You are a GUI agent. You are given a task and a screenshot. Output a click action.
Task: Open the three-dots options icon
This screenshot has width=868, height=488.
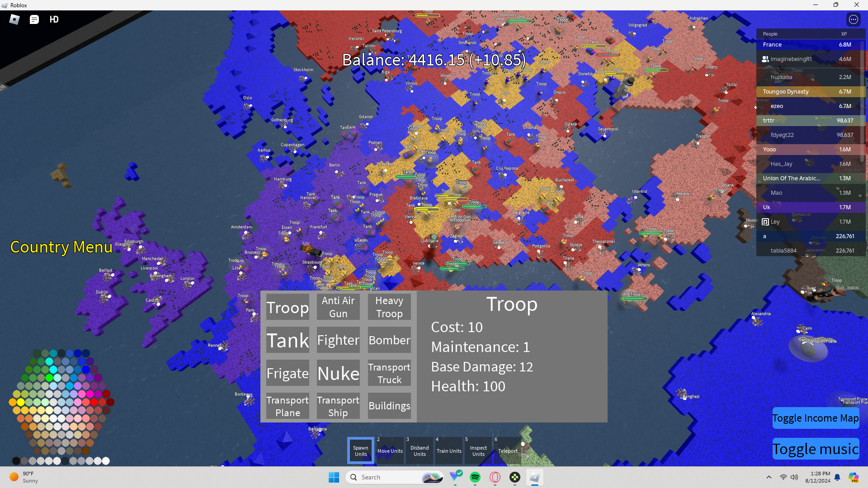coord(853,19)
